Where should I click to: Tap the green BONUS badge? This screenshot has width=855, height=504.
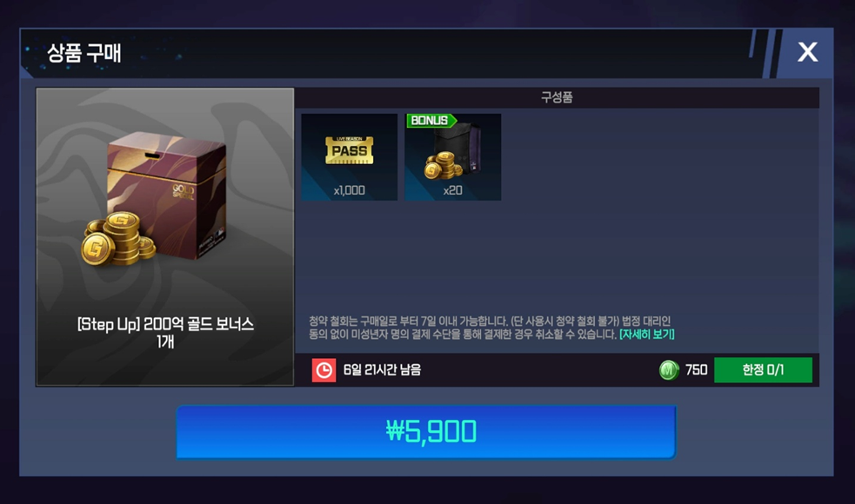click(x=431, y=121)
